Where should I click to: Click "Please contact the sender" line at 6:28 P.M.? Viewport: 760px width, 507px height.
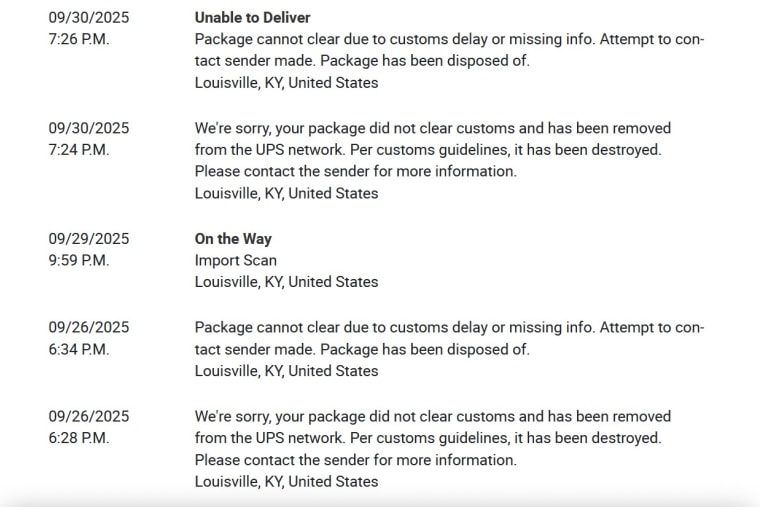[x=355, y=460]
